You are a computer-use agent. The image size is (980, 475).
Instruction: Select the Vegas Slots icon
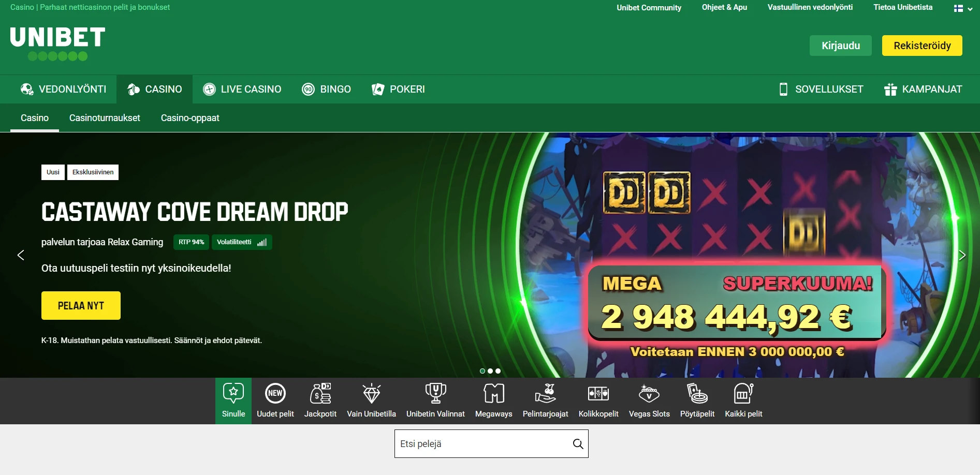[x=649, y=393]
